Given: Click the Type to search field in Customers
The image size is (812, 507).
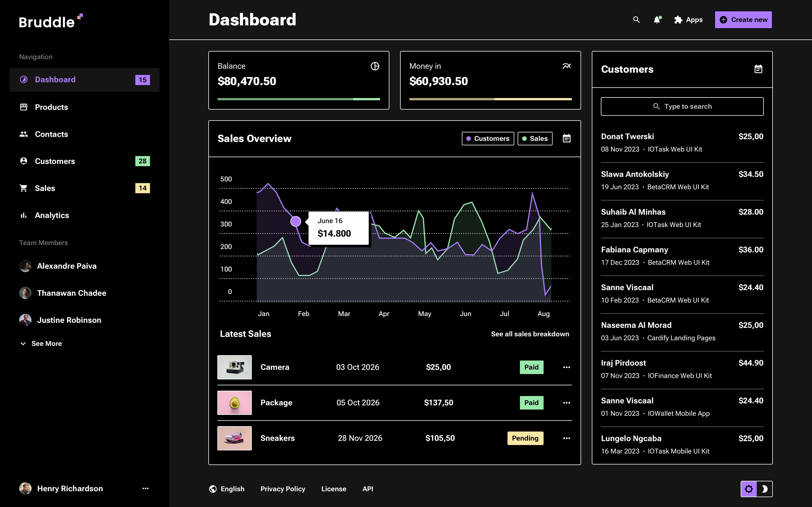Looking at the screenshot, I should pos(682,106).
